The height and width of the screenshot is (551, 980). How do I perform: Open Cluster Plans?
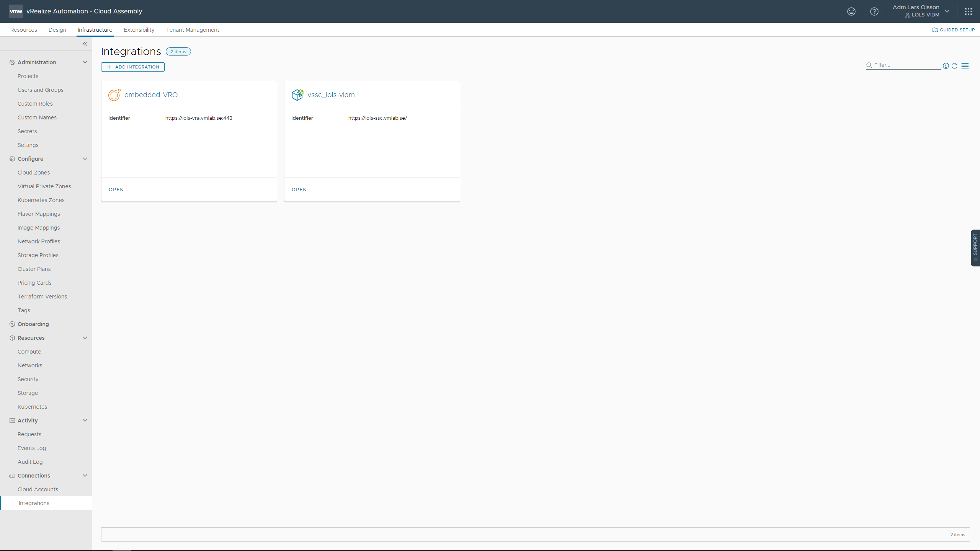pos(34,269)
